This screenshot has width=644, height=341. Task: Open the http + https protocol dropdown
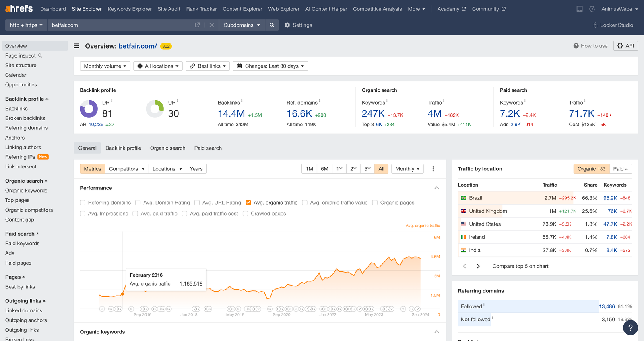(x=26, y=25)
